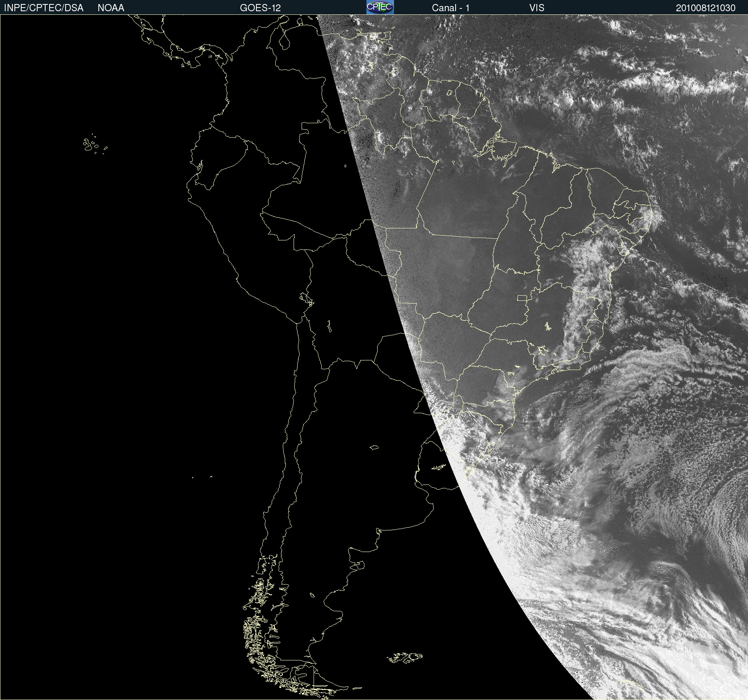Click the Canal - 1 label
The width and height of the screenshot is (748, 700).
pos(451,8)
